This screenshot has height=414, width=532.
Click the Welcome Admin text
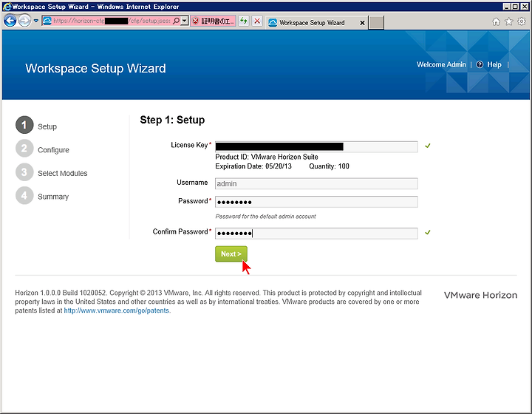441,64
